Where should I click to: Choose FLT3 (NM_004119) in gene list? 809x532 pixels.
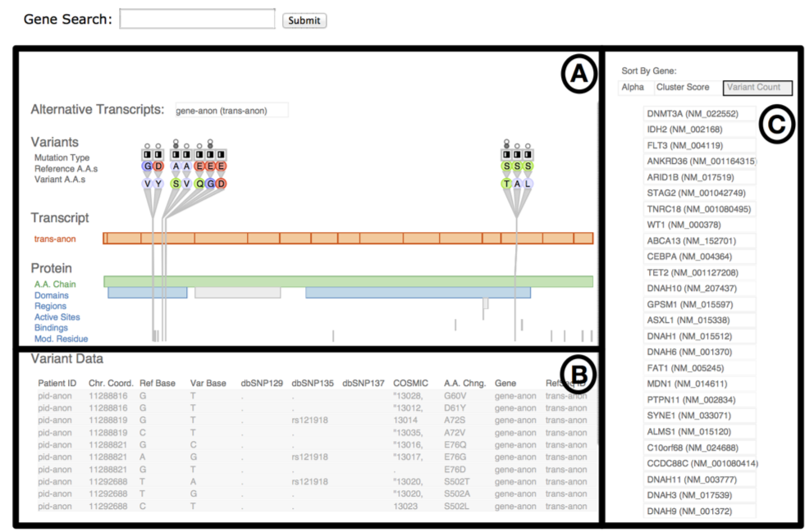tap(699, 145)
